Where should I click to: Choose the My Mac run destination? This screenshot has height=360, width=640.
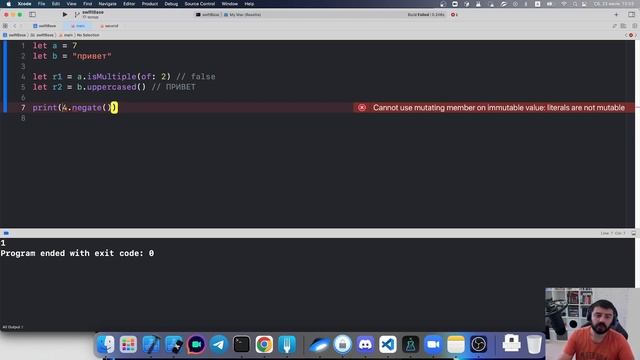coord(242,14)
